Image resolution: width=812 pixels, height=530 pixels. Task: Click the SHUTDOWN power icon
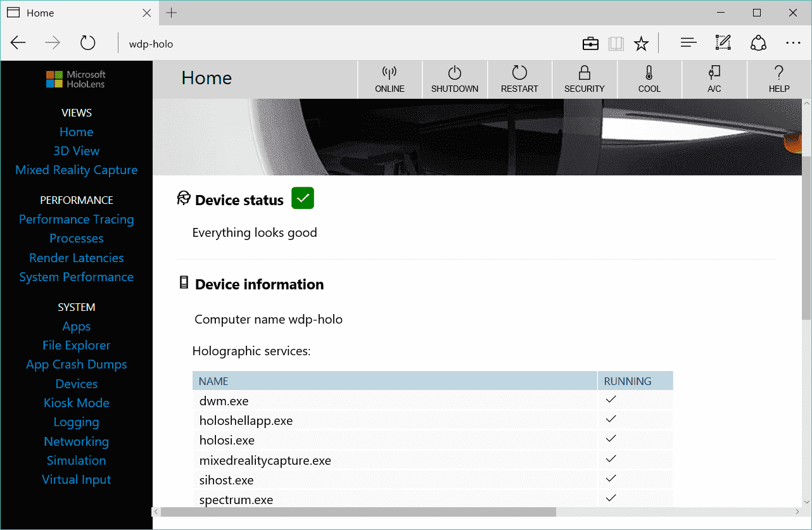[x=455, y=72]
